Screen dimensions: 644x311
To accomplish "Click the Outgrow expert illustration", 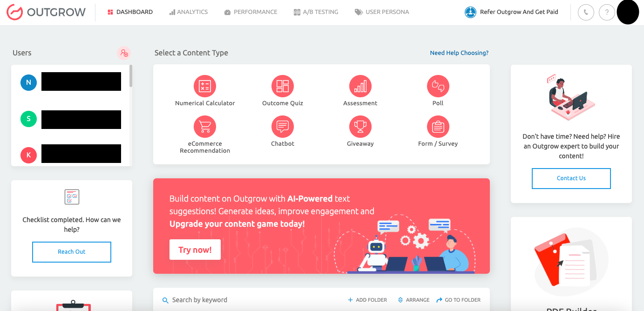I will coord(571,97).
